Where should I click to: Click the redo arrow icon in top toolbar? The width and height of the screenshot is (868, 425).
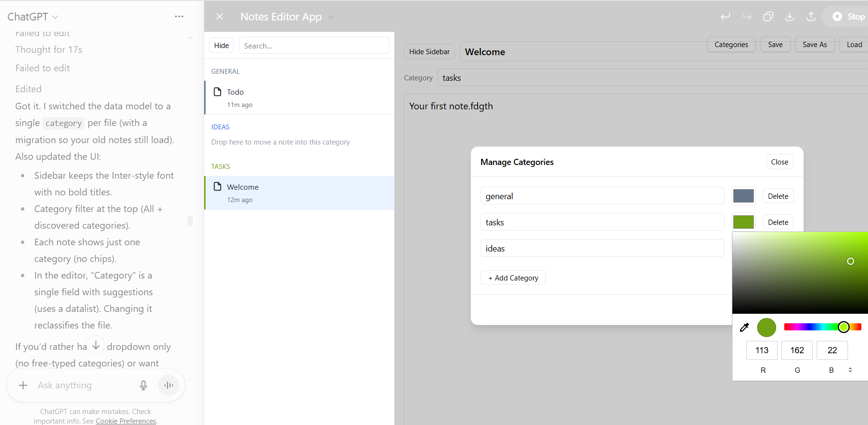pyautogui.click(x=747, y=17)
